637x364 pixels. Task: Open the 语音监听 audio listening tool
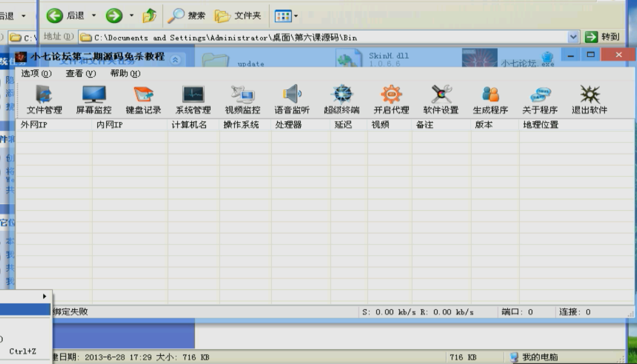[292, 99]
